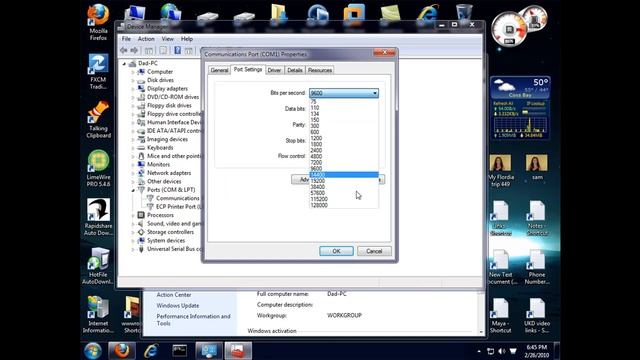Open FXCM Trading desktop icon
The width and height of the screenshot is (640, 360).
point(98,71)
